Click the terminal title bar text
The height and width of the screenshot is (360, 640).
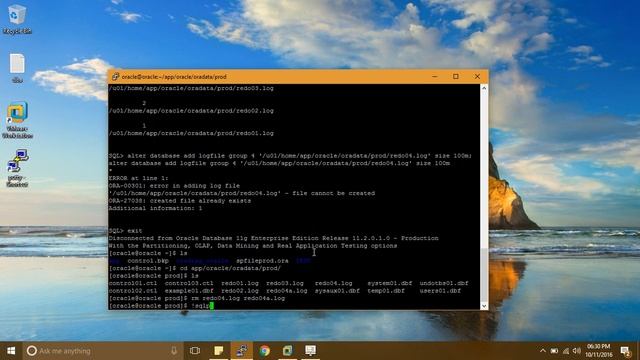pos(174,76)
